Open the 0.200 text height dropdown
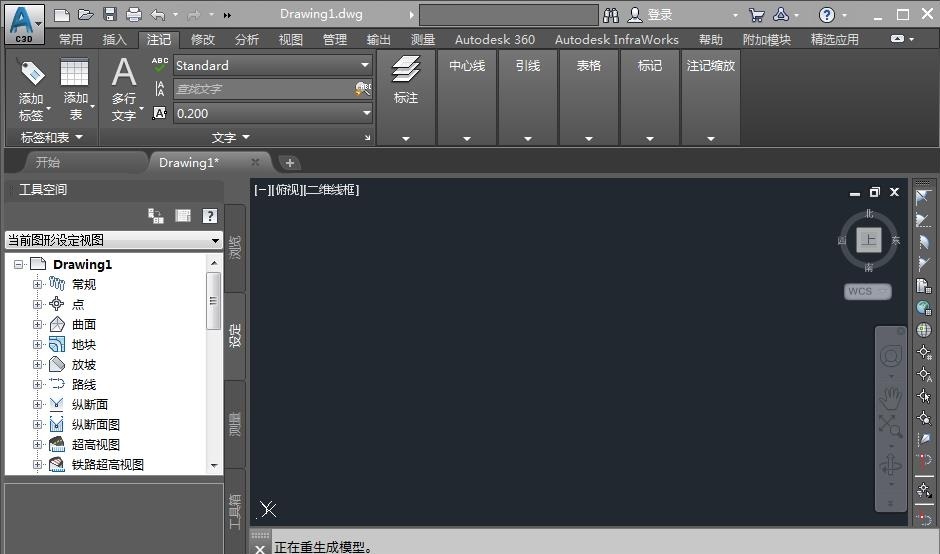 (x=366, y=113)
